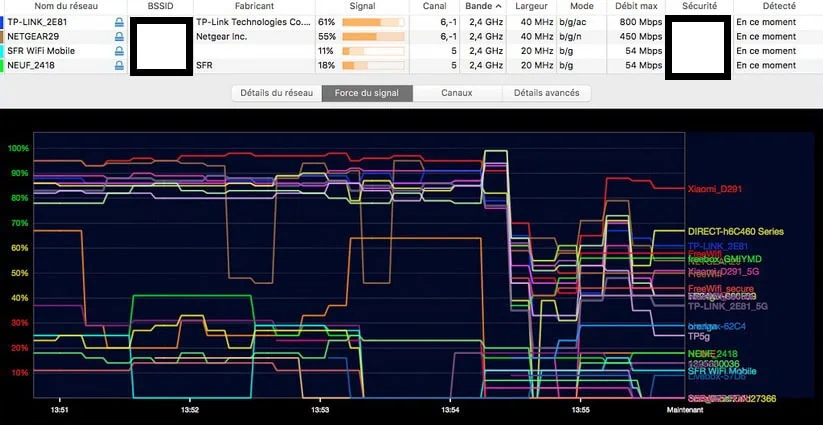
Task: Click the Débit max column header
Action: [x=638, y=6]
